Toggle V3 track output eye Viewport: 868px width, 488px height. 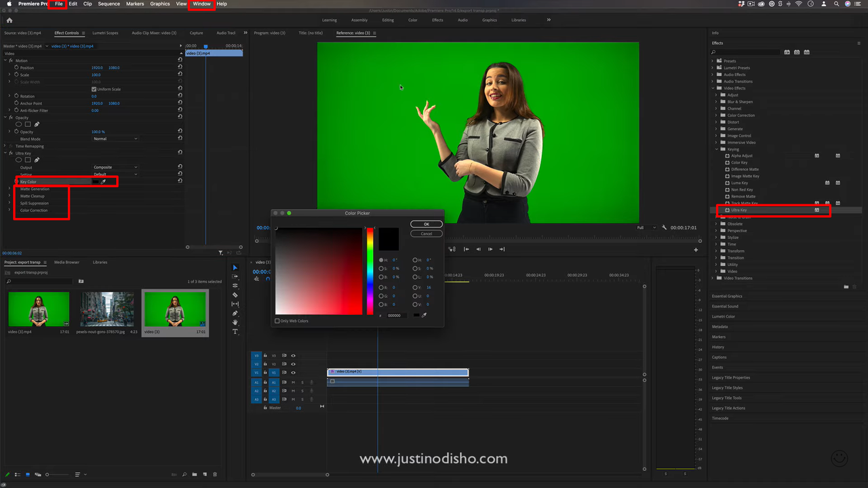tap(293, 356)
